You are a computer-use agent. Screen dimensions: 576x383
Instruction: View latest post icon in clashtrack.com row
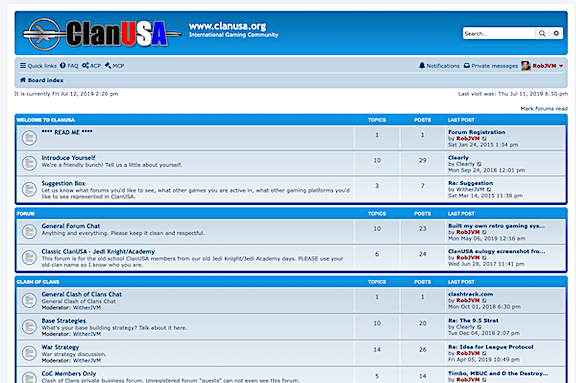tap(484, 301)
